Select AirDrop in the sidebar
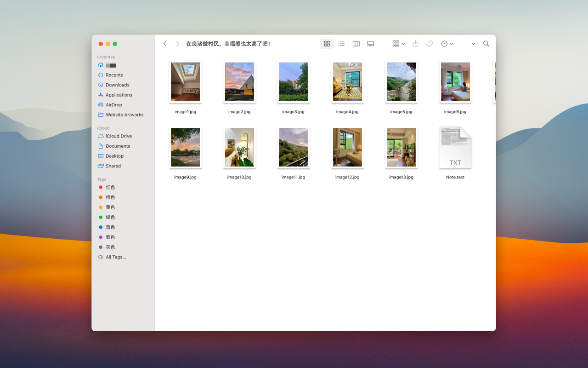 click(110, 105)
